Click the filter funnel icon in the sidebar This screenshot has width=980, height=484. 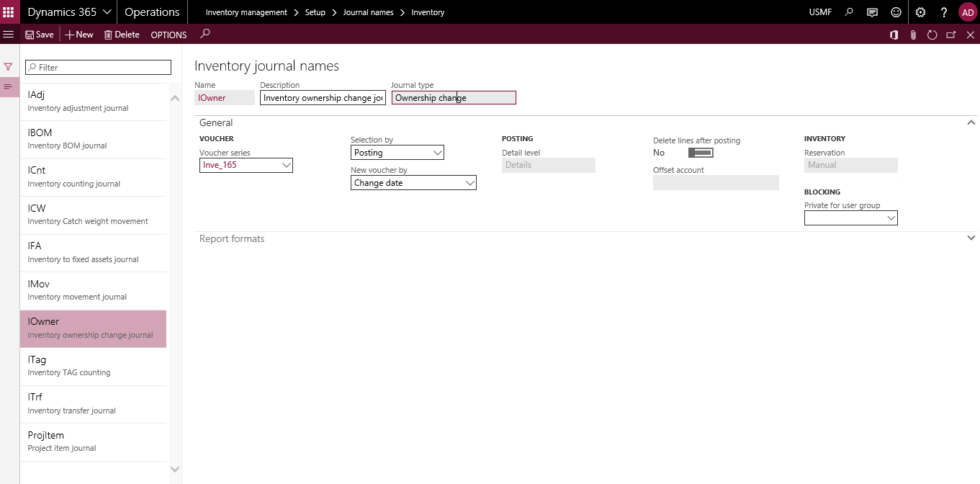(9, 66)
